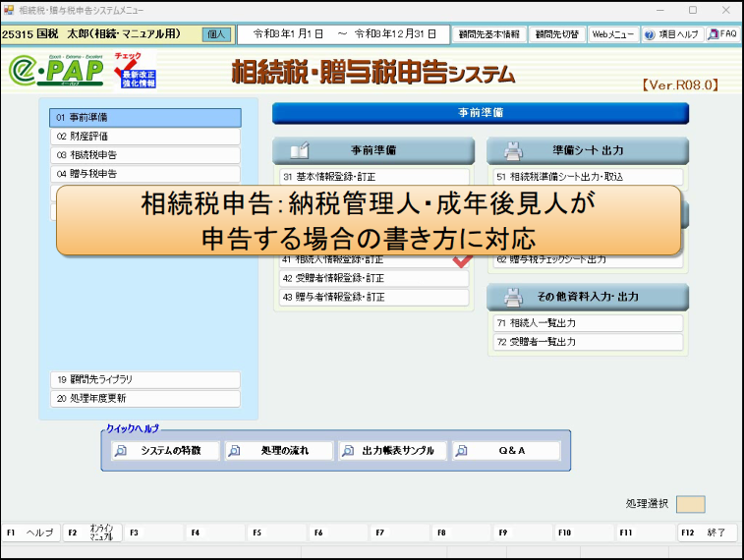The height and width of the screenshot is (560, 744).
Task: Click F1 ヘルプ function key
Action: tap(30, 532)
